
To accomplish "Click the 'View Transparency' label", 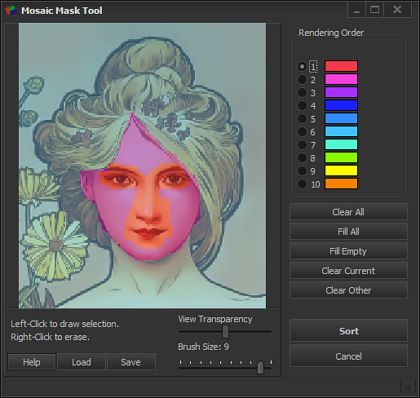I will click(x=215, y=319).
